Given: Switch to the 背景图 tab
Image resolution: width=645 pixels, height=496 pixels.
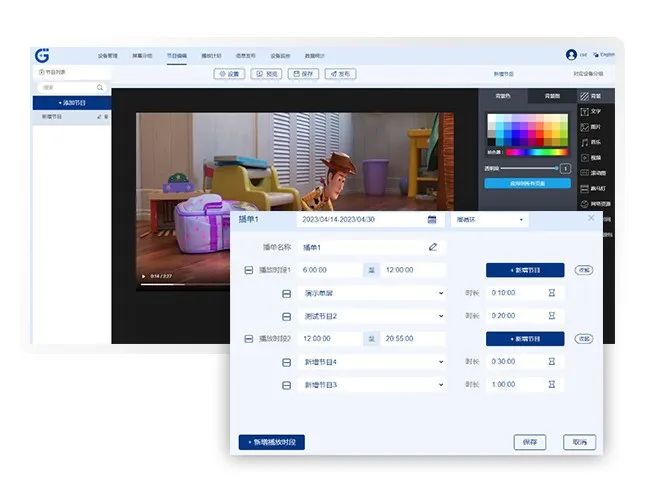Looking at the screenshot, I should [552, 96].
